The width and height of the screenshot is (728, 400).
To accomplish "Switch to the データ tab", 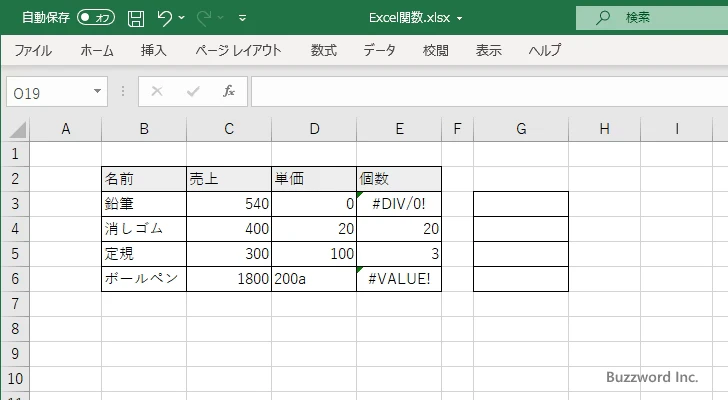I will click(379, 50).
